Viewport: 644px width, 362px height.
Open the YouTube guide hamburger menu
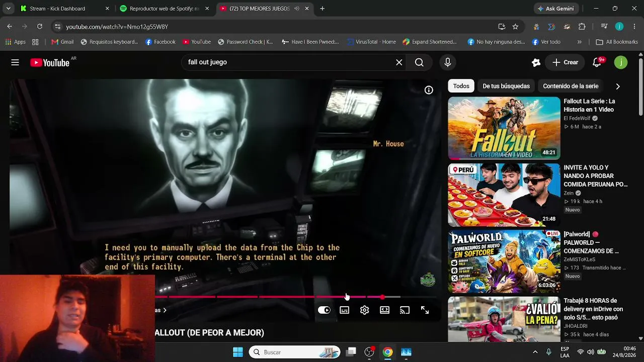tap(15, 62)
